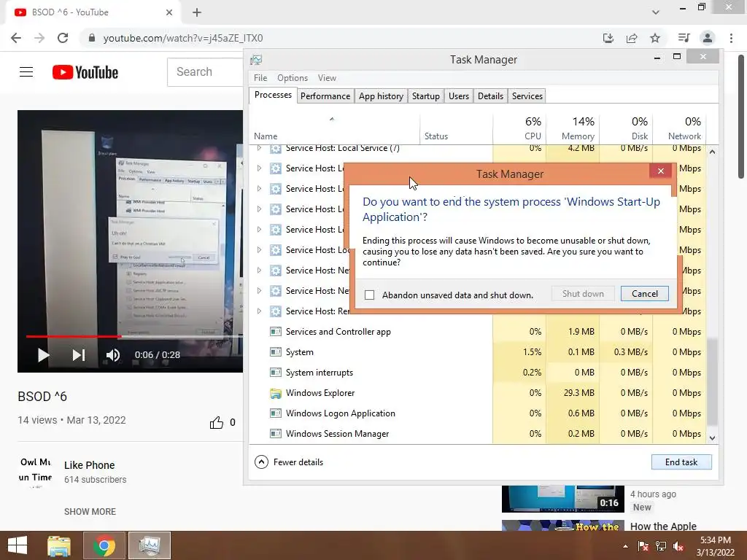Close the orange Task Manager dialog
Image resolution: width=747 pixels, height=560 pixels.
[661, 171]
